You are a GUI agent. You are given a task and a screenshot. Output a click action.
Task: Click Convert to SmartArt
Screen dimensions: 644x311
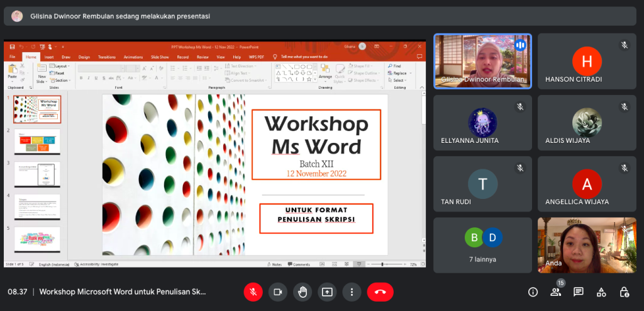click(x=247, y=80)
